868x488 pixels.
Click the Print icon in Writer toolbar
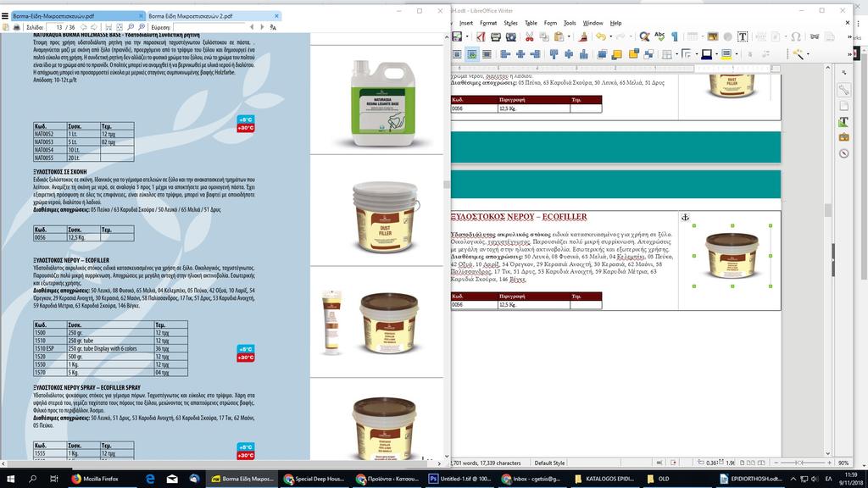[x=495, y=36]
